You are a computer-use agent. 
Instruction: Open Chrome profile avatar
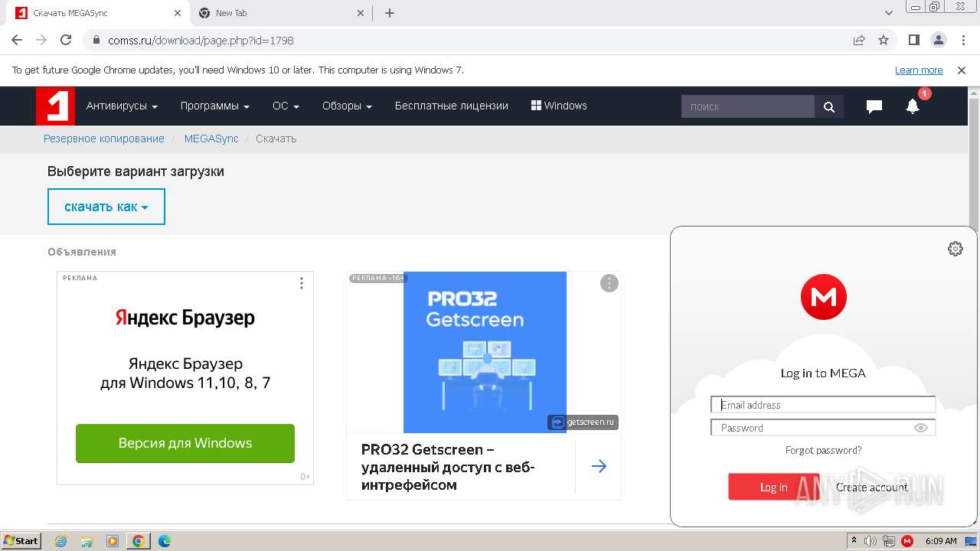(x=938, y=40)
